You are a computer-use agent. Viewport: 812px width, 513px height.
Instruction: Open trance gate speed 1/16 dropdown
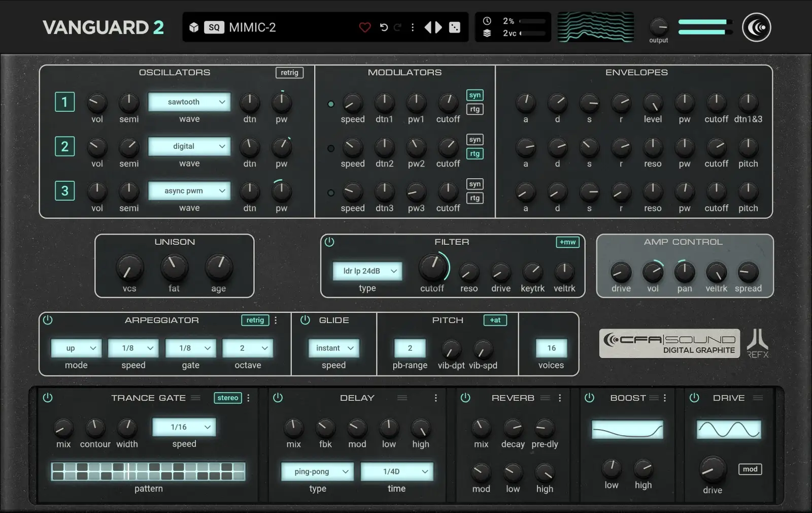click(x=184, y=427)
